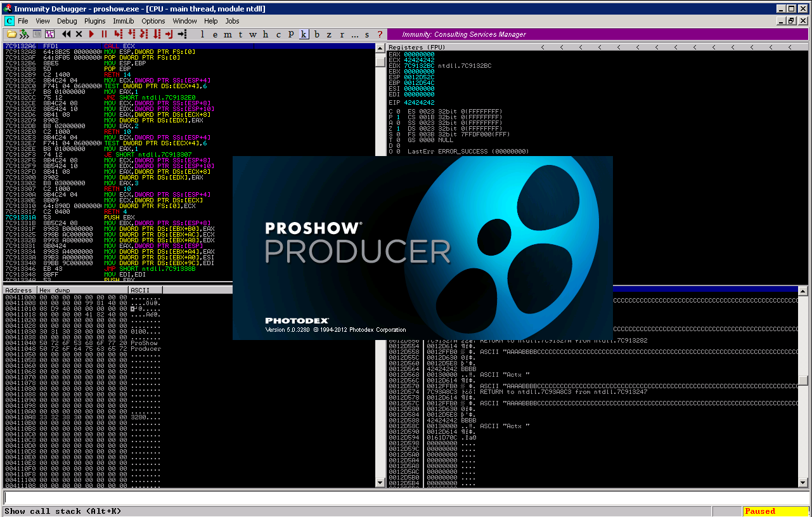Click the Trace into toolbar icon
The height and width of the screenshot is (517, 812).
pyautogui.click(x=144, y=34)
